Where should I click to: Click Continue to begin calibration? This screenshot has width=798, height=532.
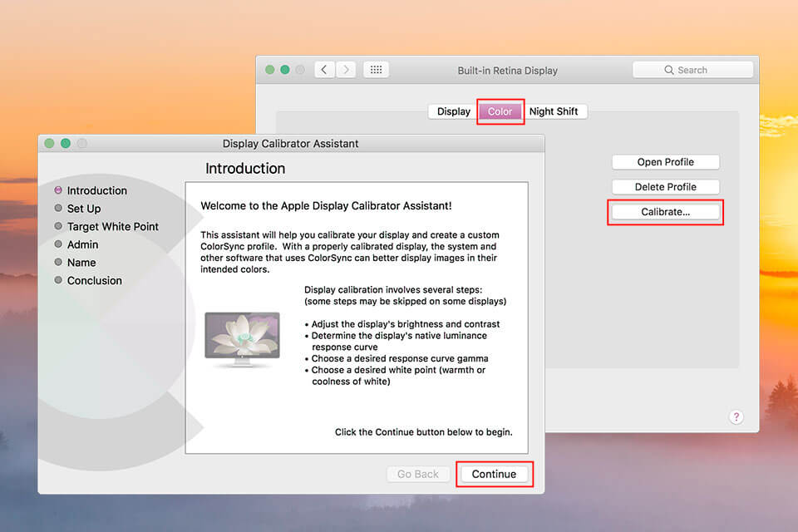[x=495, y=473]
